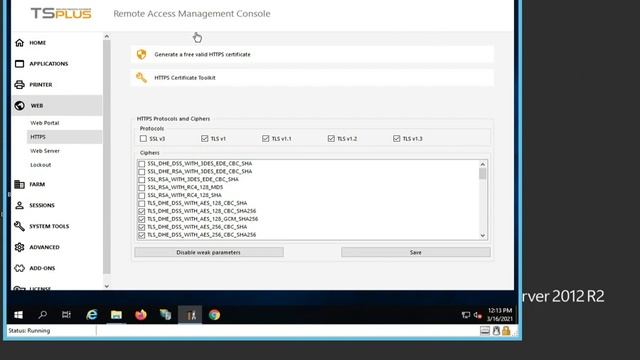Open the Windows Start menu
Screen dimensions: 640x360
click(18, 315)
